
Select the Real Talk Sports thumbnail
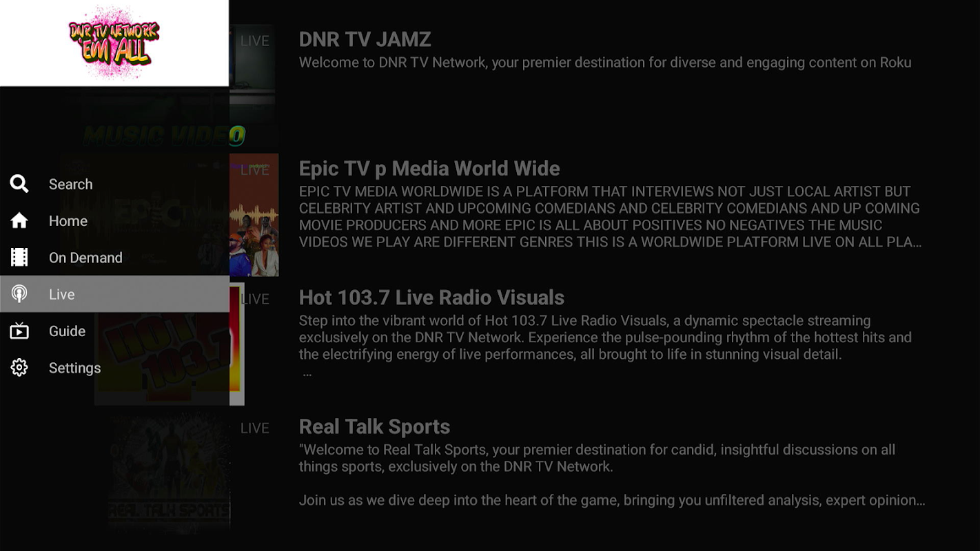[x=170, y=473]
